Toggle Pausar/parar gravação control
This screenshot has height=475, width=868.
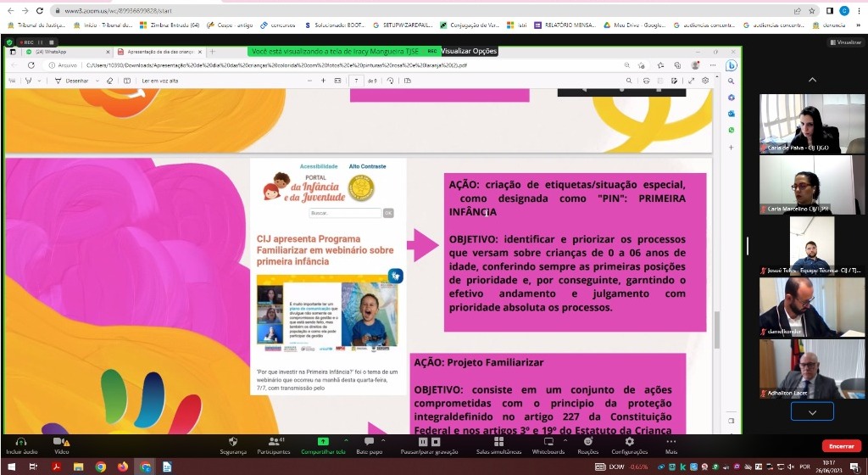421,442
